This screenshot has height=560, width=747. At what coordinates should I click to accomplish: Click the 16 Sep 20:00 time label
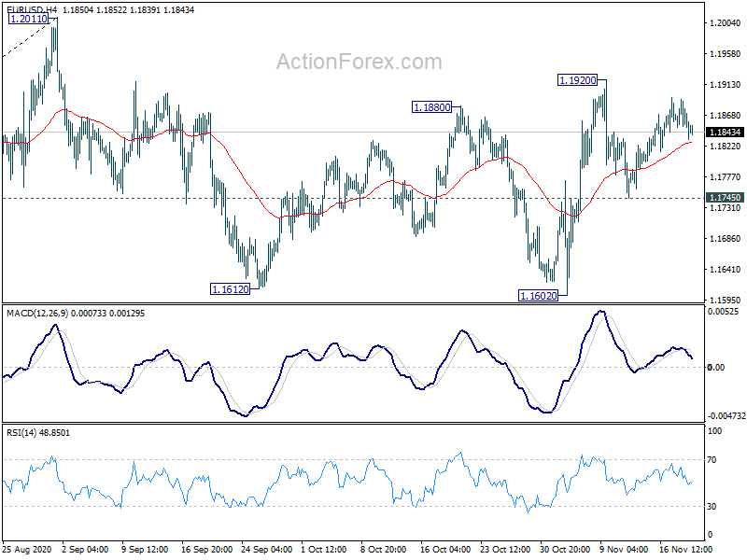pos(207,550)
